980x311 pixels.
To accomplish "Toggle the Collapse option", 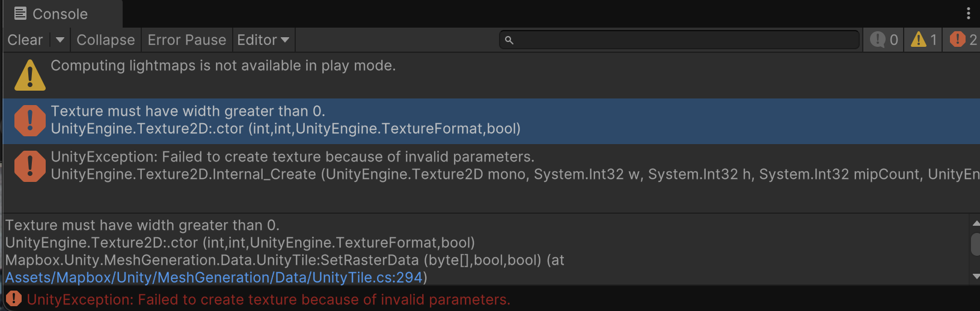I will (106, 40).
